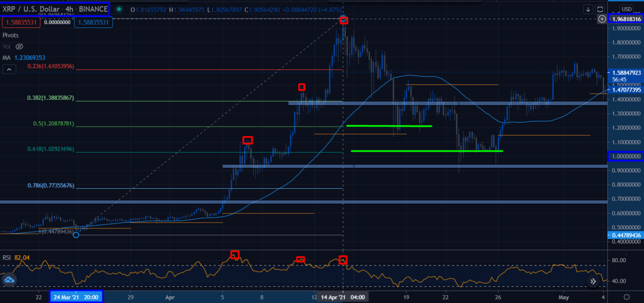Toggle fullscreen view of the chart pane
644x303 pixels.
pos(600,9)
